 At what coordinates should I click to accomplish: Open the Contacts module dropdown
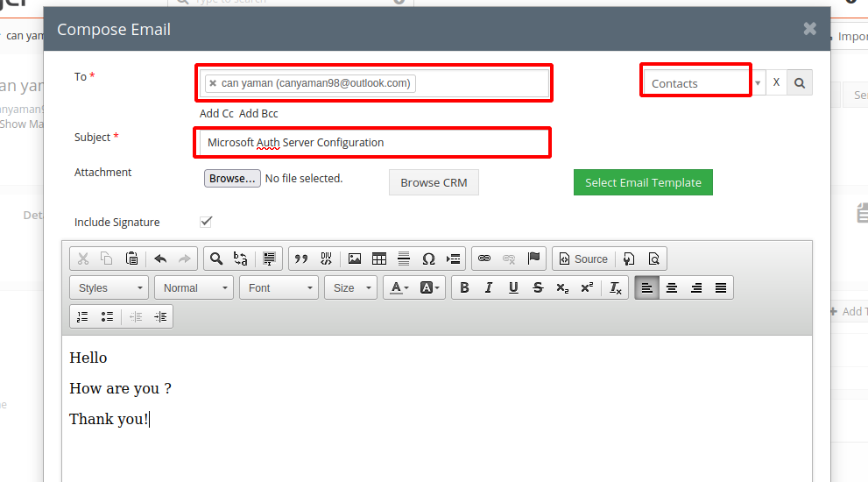705,83
